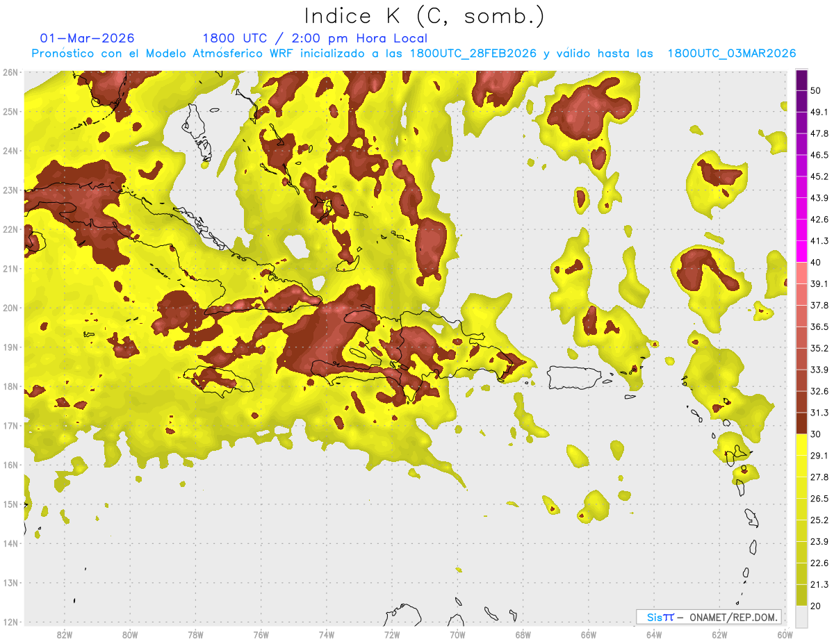This screenshot has width=834, height=644.
Task: Pick the dark purple swatch between 49.1 and 50
Action: coord(801,101)
